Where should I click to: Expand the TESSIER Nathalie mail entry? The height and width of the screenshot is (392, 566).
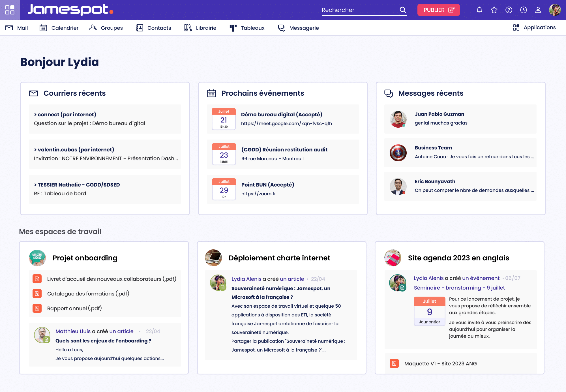(x=105, y=189)
